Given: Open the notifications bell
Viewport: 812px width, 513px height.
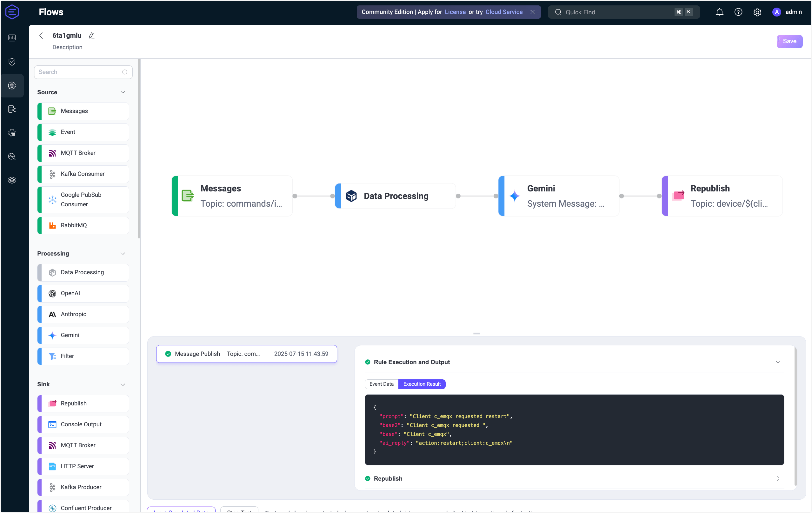Looking at the screenshot, I should click(719, 12).
